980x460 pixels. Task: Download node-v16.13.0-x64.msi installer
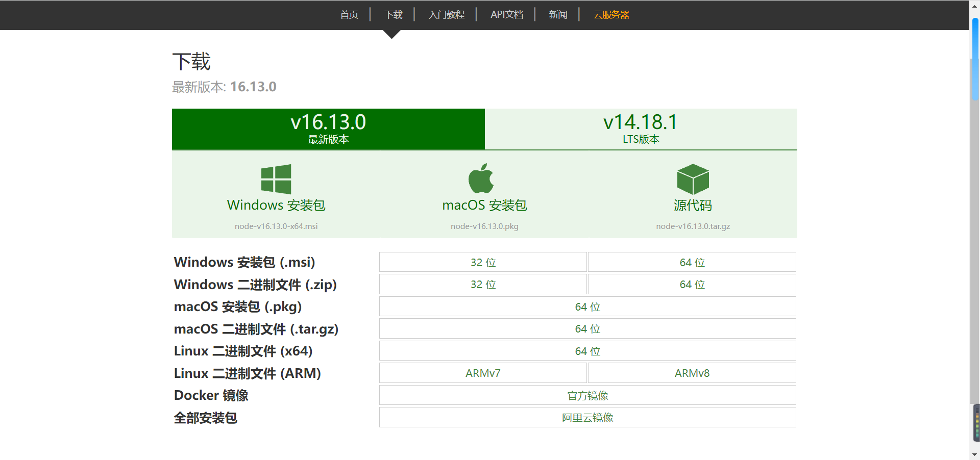[x=276, y=226]
